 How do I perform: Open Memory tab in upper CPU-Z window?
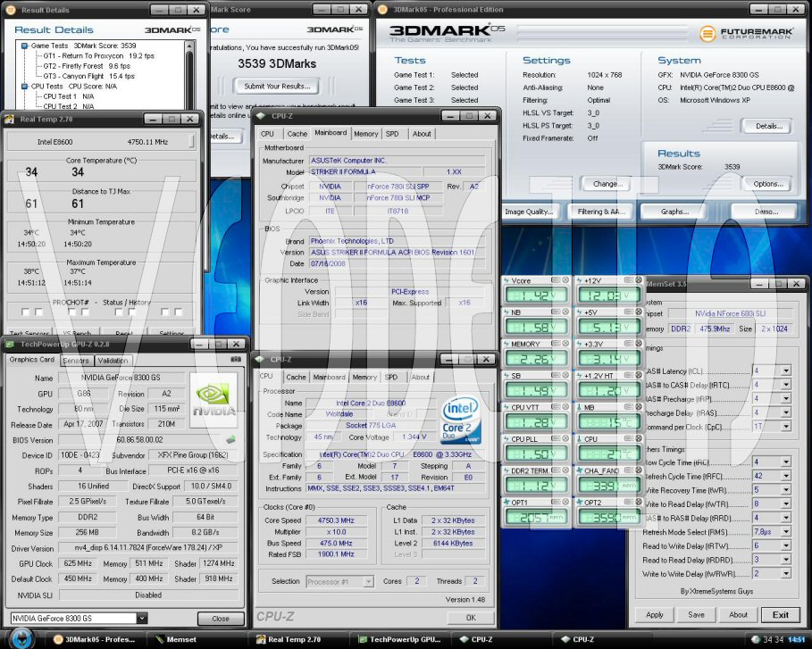(x=366, y=134)
